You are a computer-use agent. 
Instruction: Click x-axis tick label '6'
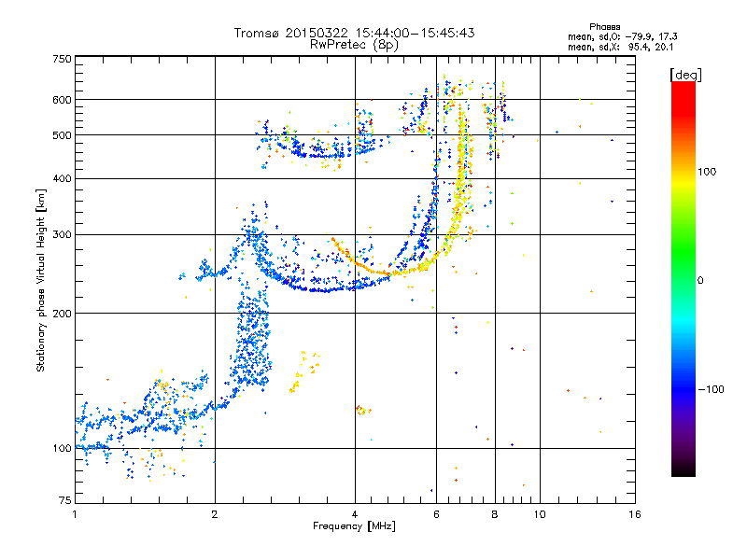pyautogui.click(x=436, y=514)
